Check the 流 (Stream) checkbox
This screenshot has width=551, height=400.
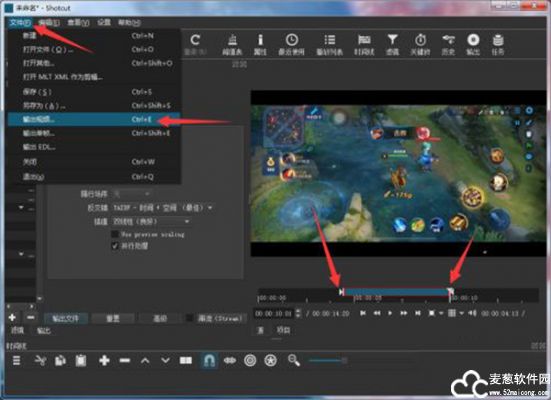click(x=189, y=318)
